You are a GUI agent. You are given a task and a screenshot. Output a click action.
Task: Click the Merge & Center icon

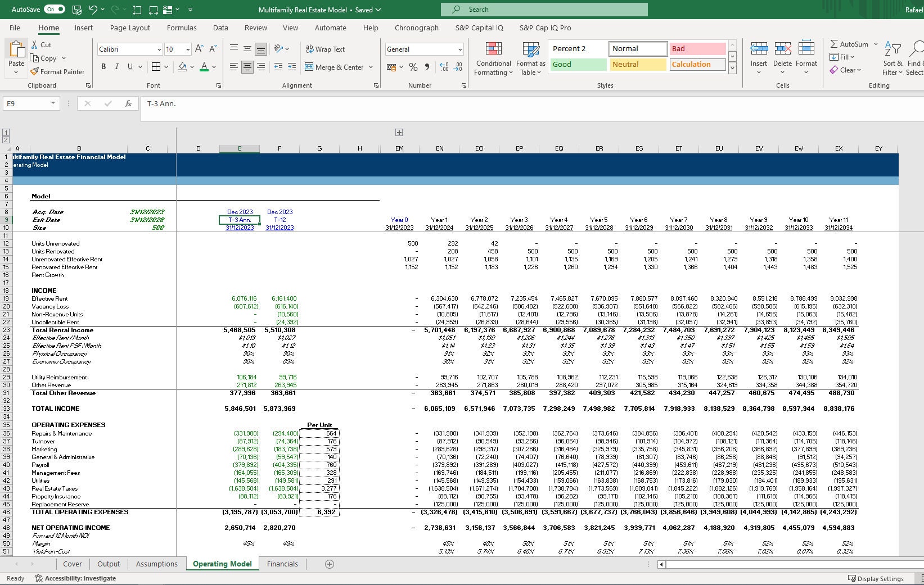tap(310, 67)
